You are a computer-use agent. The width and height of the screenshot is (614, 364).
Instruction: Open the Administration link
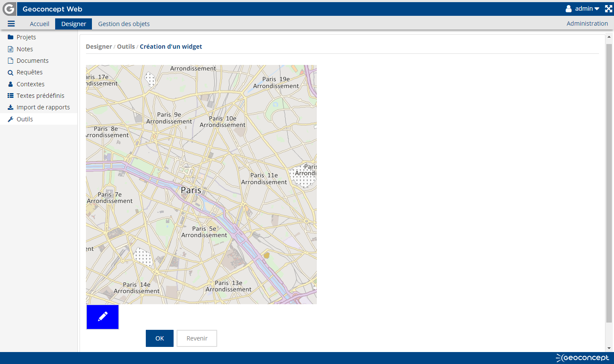click(587, 23)
